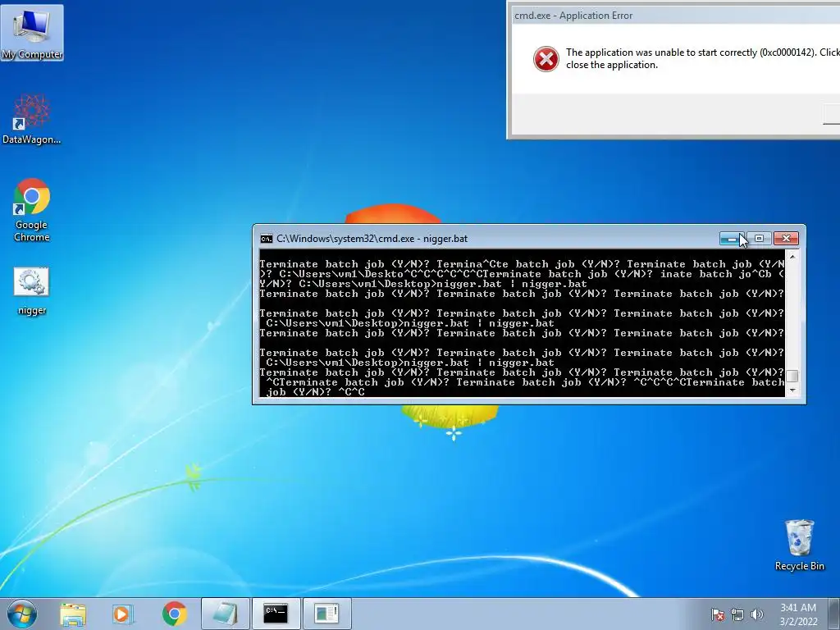Viewport: 840px width, 630px height.
Task: Switch to the rightmost open taskbar window button
Action: click(x=326, y=614)
